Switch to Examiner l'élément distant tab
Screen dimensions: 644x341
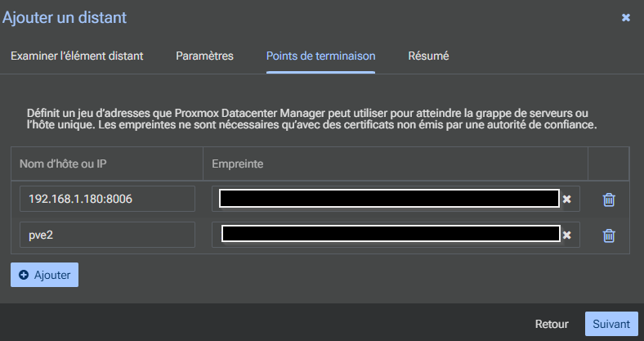[x=77, y=56]
